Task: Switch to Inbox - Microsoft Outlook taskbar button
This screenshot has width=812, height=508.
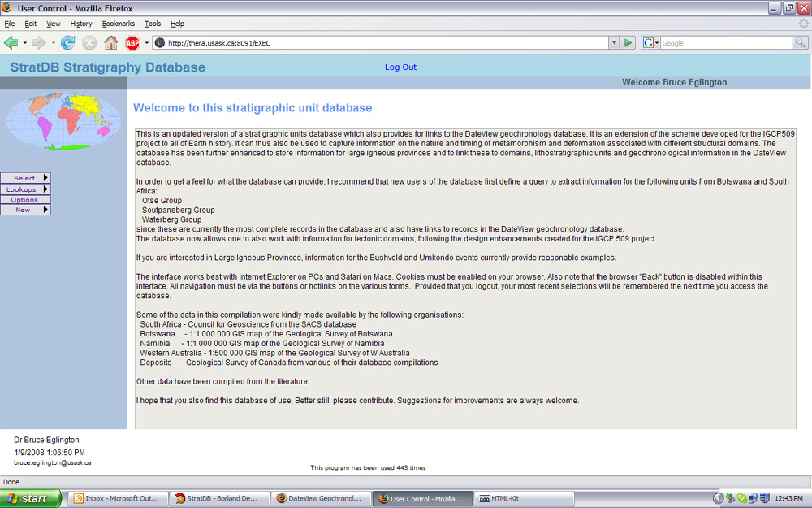Action: pos(119,499)
